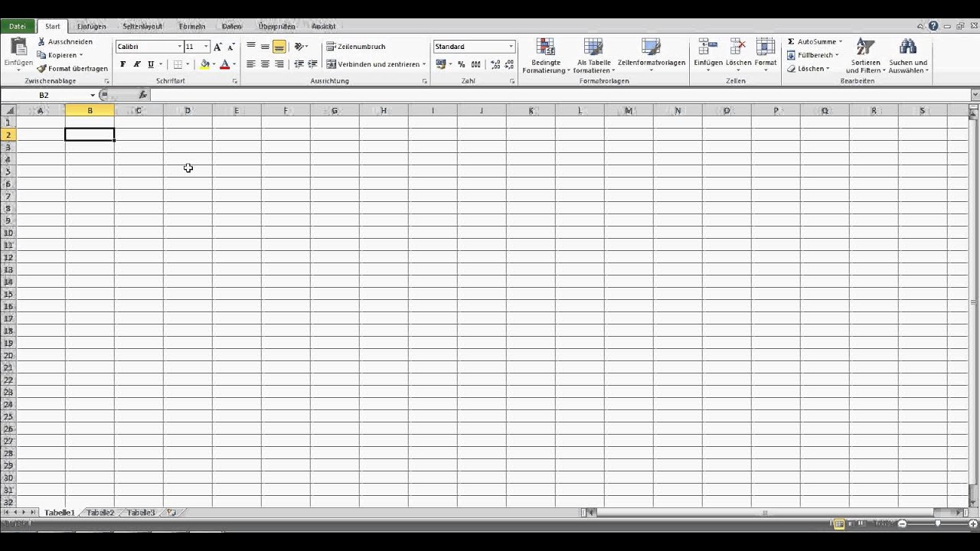Click the name box showing B2
The image size is (980, 551).
pos(44,95)
